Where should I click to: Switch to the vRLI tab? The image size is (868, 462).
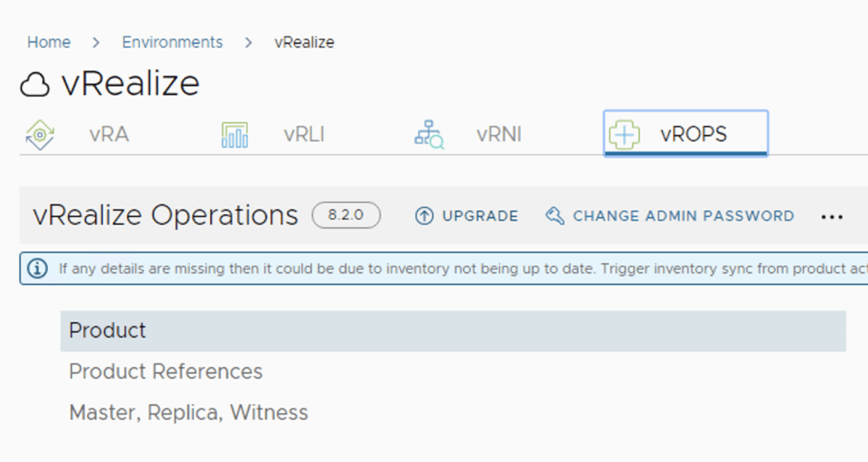[x=304, y=135]
